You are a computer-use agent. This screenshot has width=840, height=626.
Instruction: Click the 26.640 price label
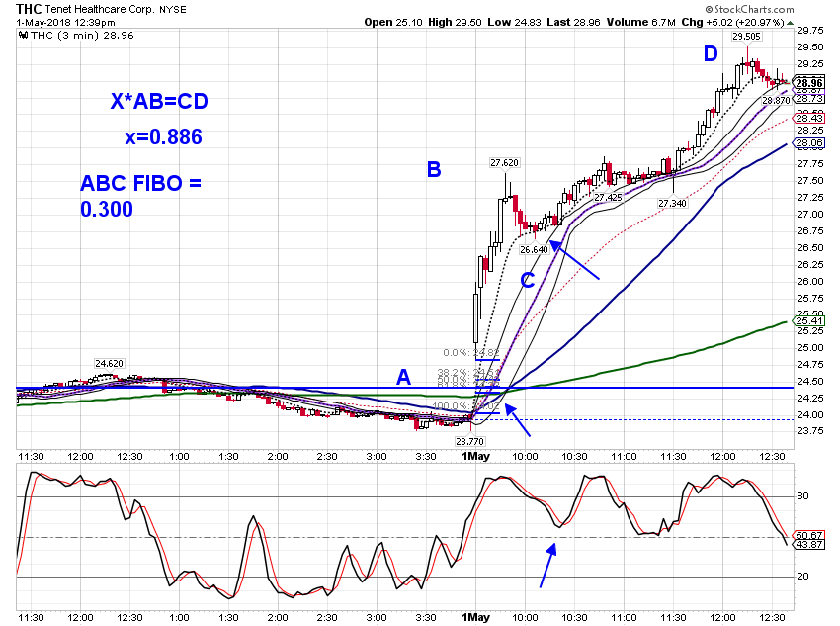(x=534, y=250)
